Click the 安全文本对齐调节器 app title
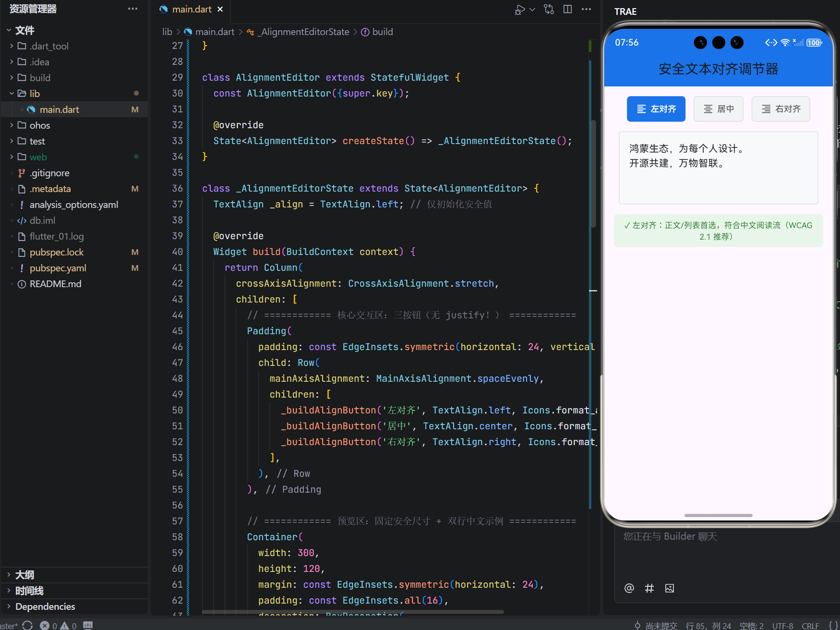 click(x=718, y=69)
